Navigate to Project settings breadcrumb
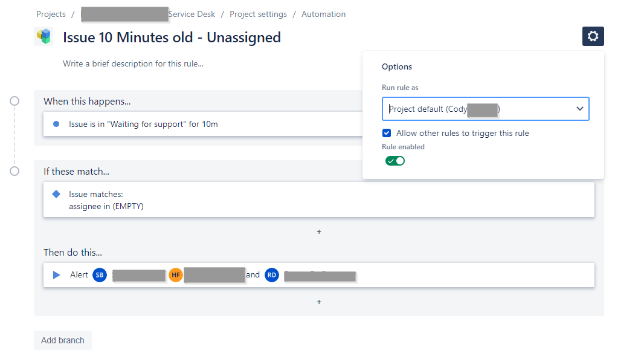The width and height of the screenshot is (644, 356). pos(259,14)
